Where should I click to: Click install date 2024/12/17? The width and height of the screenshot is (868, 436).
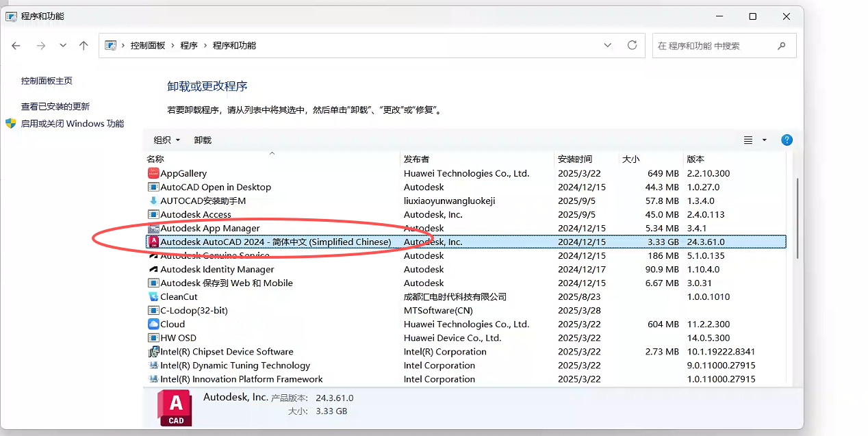pos(582,269)
